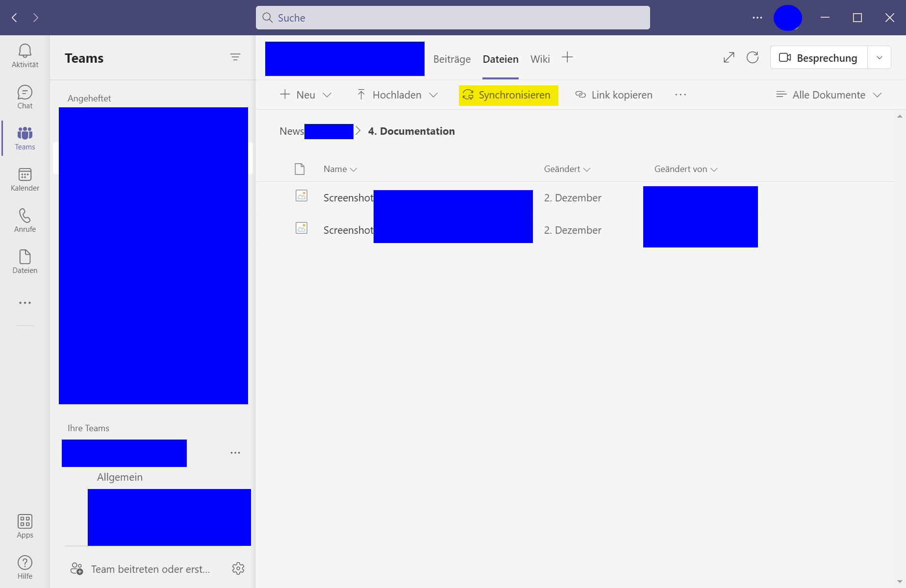This screenshot has height=588, width=906.
Task: Reload the Dateien tab
Action: click(753, 57)
